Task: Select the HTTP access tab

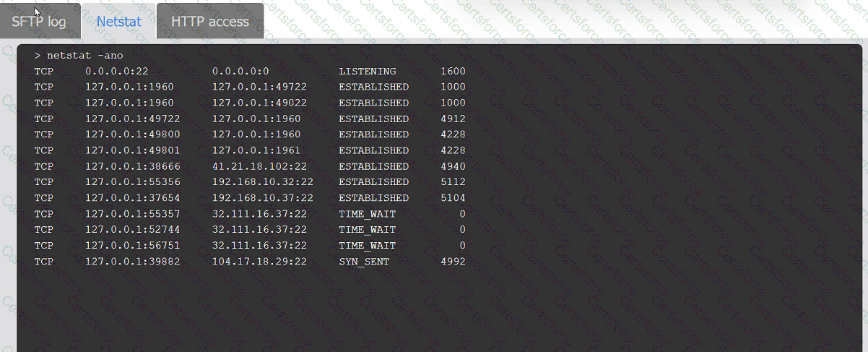Action: click(x=210, y=21)
